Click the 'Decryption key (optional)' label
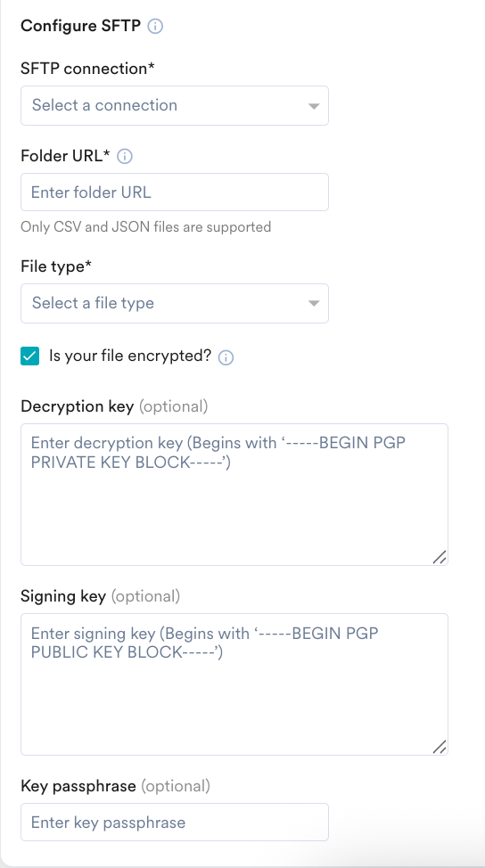The width and height of the screenshot is (485, 868). [x=114, y=406]
